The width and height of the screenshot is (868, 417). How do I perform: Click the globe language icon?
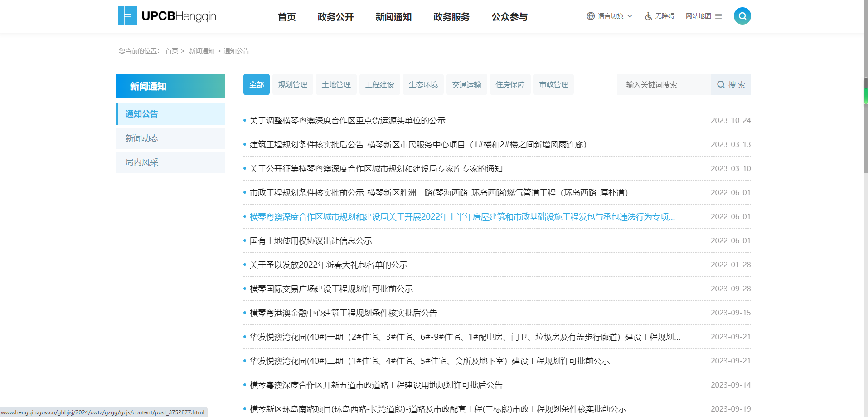(x=590, y=16)
